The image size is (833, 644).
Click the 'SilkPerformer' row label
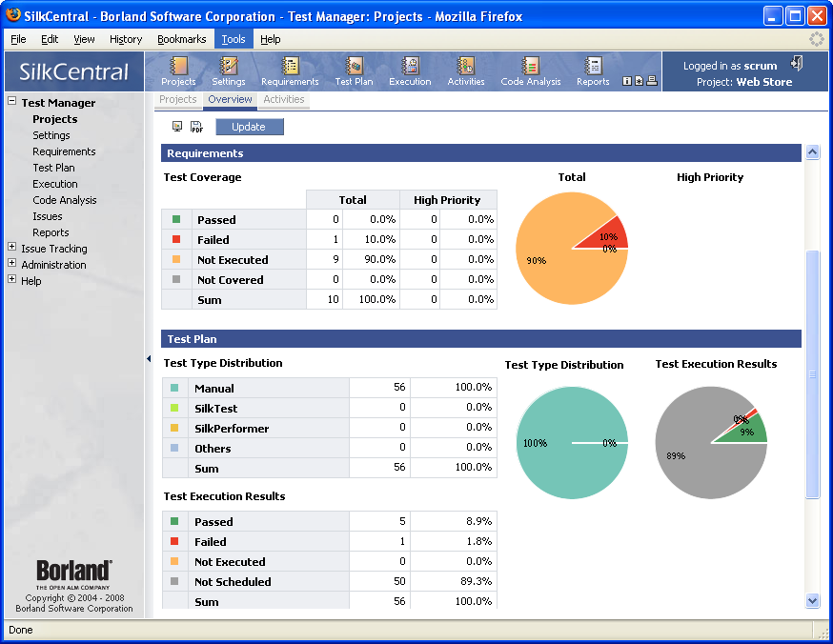[232, 429]
